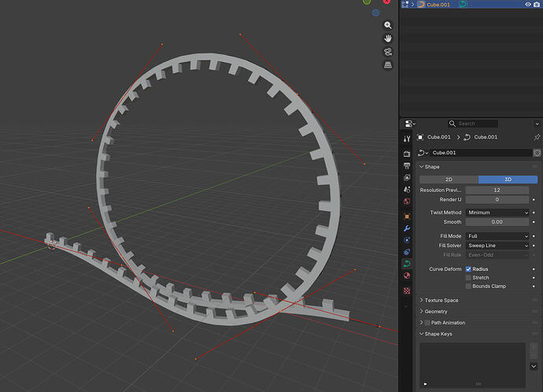Open the Texture properties checker icon
Viewport: 543px width, 392px height.
click(407, 290)
